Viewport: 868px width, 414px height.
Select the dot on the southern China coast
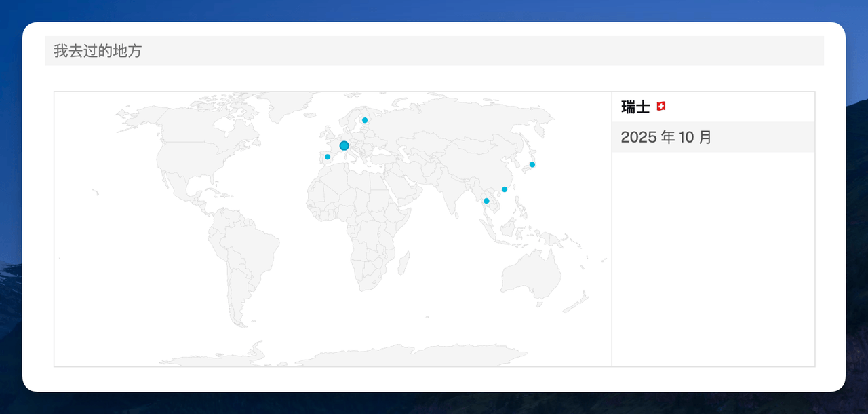(504, 189)
